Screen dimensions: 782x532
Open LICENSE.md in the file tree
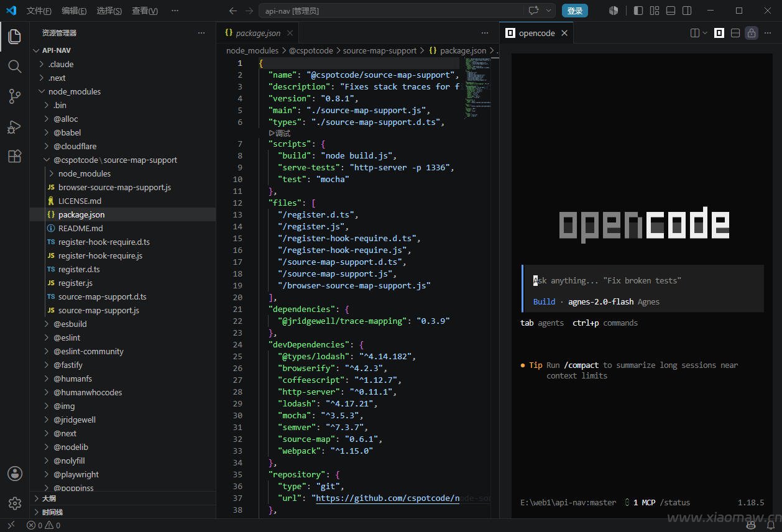[x=123, y=201]
